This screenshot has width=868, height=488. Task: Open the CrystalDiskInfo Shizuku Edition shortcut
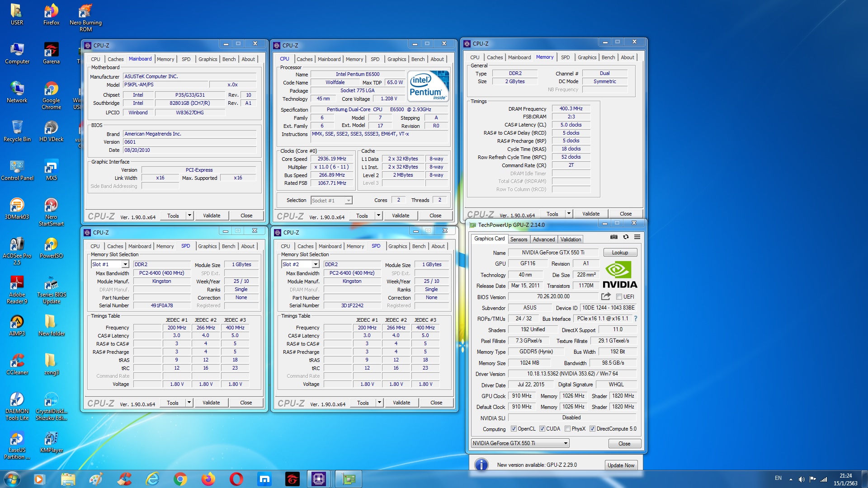(51, 407)
